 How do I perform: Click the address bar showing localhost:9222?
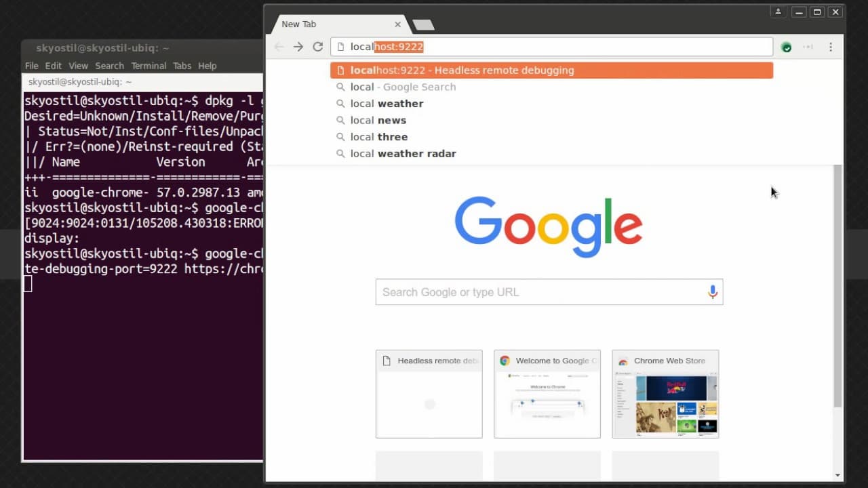click(551, 47)
